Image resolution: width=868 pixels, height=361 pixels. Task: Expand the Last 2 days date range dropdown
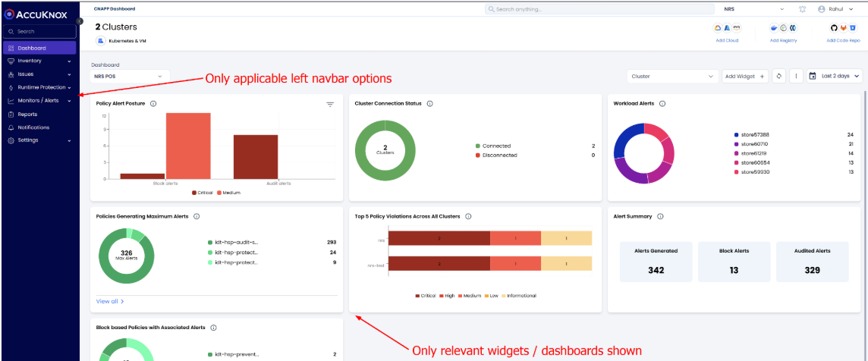coord(835,76)
